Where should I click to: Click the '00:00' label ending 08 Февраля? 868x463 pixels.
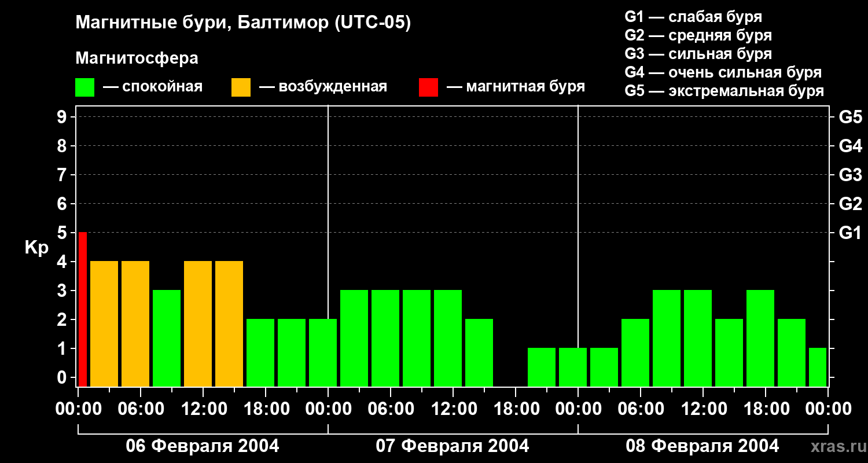(x=828, y=409)
